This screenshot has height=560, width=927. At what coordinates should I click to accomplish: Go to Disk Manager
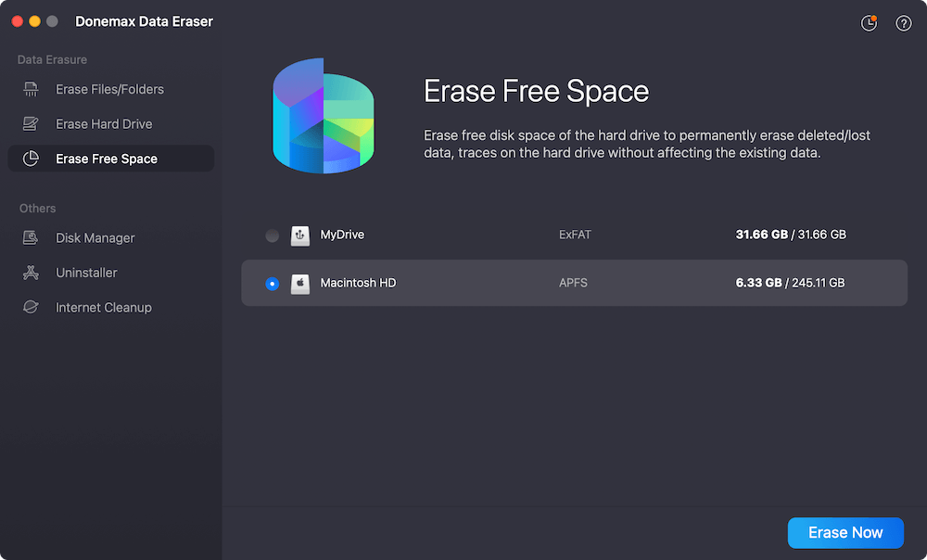tap(95, 238)
